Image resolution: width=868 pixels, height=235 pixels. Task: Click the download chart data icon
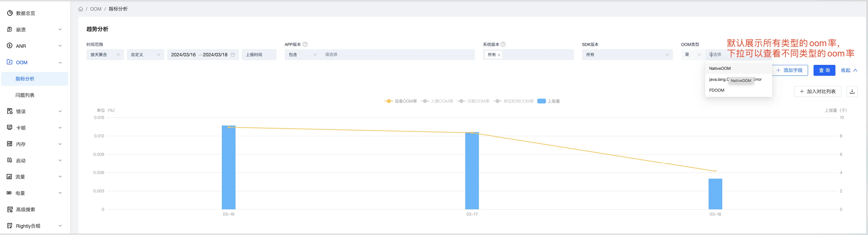pos(852,91)
